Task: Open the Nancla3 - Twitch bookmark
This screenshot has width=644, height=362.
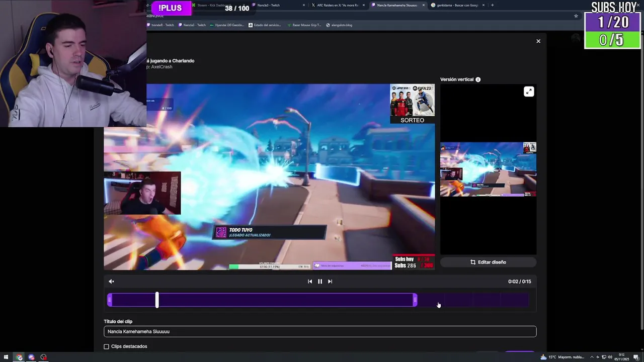Action: point(192,25)
